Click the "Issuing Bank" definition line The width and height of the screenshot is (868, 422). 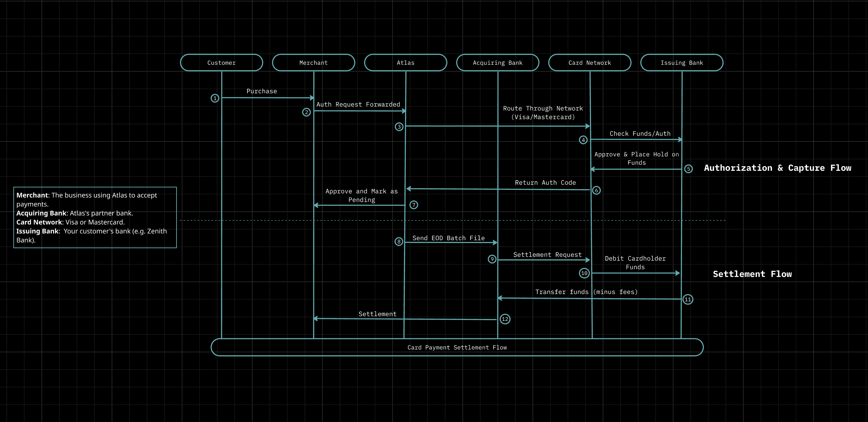[x=92, y=236]
